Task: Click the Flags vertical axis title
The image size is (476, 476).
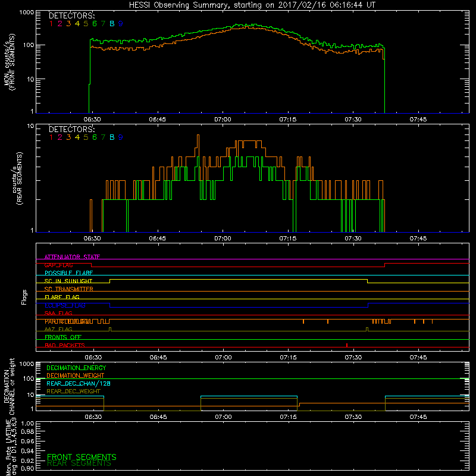Action: tap(24, 297)
